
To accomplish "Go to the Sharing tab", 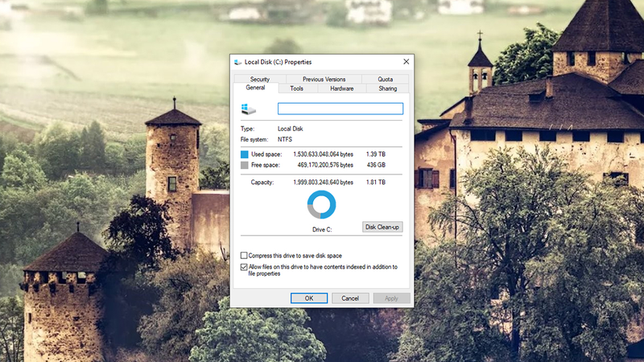I will 388,88.
